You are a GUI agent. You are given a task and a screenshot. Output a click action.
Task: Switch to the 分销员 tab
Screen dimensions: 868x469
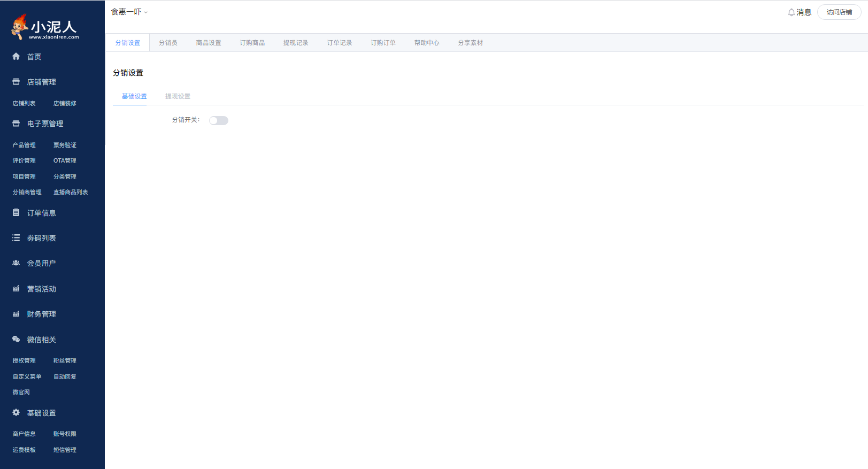coord(168,43)
